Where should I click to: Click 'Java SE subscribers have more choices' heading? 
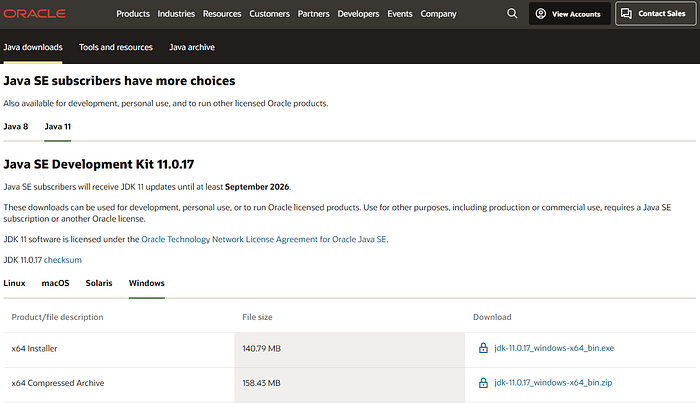pos(119,81)
